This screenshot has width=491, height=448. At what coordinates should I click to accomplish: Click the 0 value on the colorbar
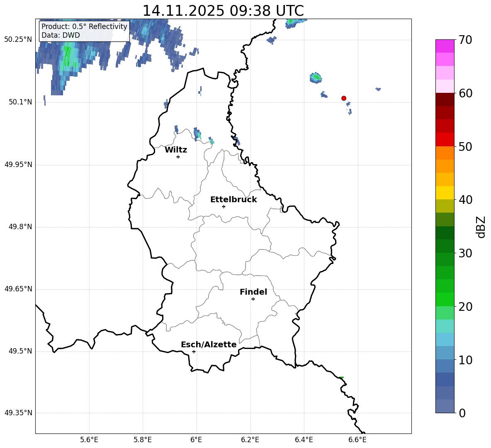462,413
